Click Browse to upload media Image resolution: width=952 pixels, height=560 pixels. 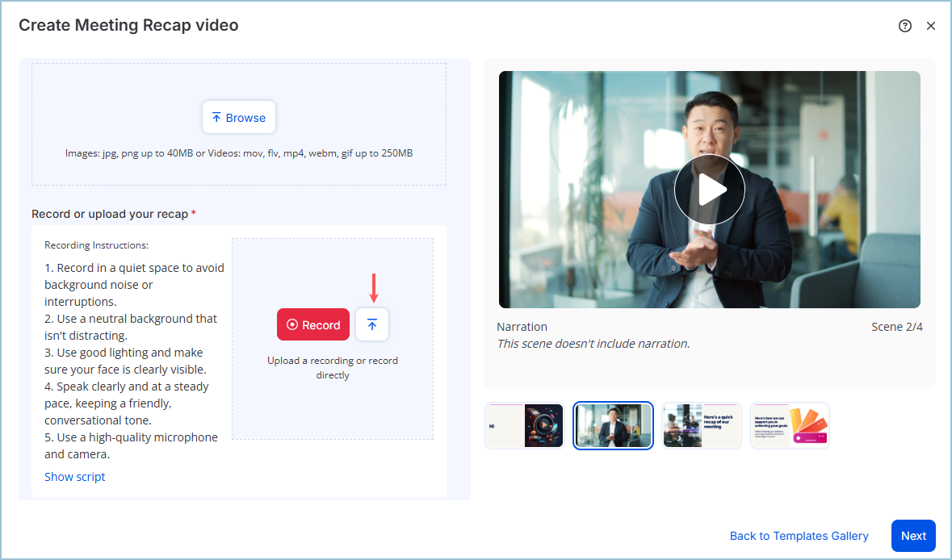[239, 118]
